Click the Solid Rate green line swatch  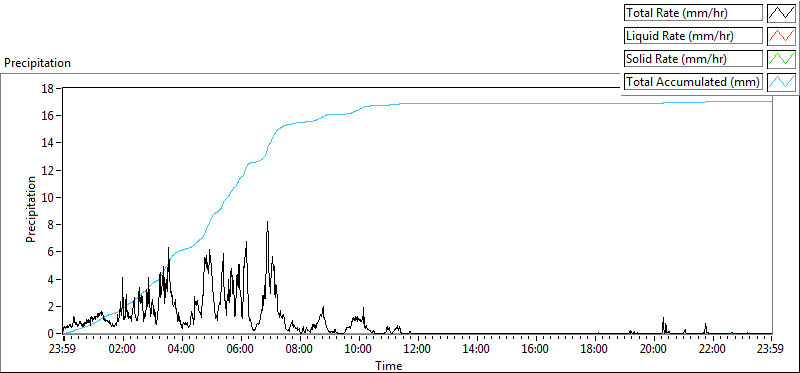(x=781, y=59)
